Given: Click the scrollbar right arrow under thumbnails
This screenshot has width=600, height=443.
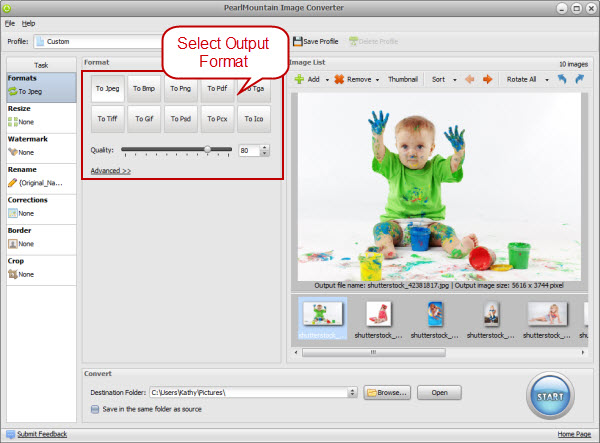Looking at the screenshot, I should [x=583, y=352].
